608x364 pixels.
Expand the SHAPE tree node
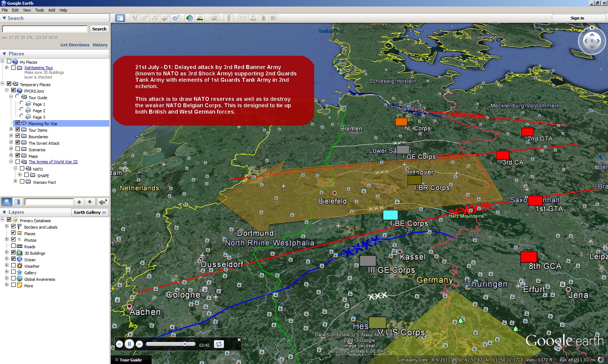point(20,175)
